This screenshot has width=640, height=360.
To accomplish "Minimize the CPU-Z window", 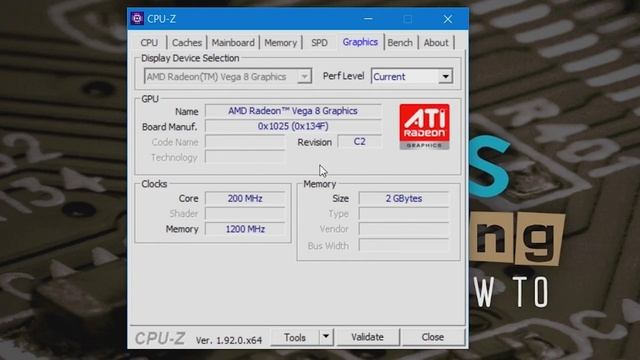I will 368,19.
